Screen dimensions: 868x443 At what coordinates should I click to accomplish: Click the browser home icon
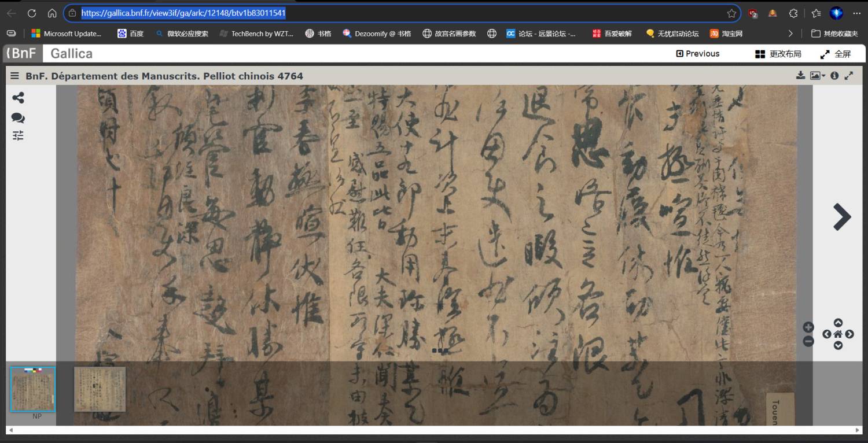coord(52,13)
